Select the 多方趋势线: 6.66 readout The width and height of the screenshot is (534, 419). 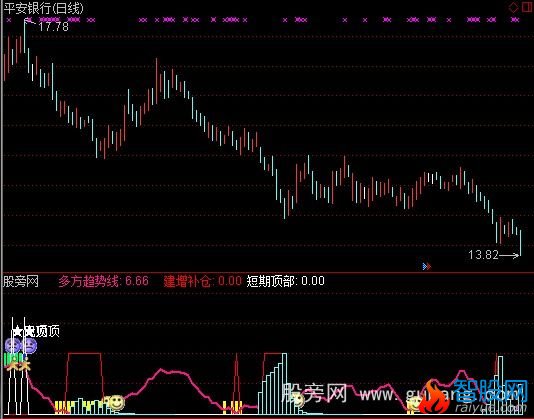click(x=104, y=281)
